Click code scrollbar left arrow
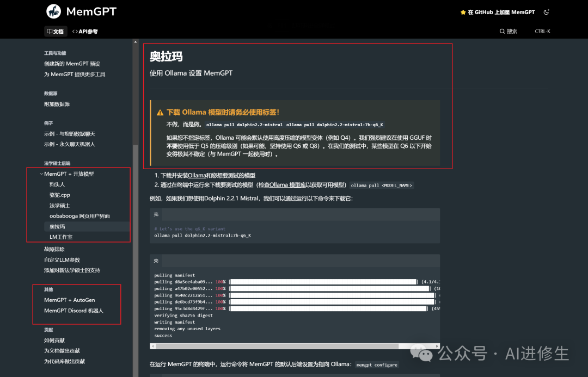 click(x=152, y=346)
